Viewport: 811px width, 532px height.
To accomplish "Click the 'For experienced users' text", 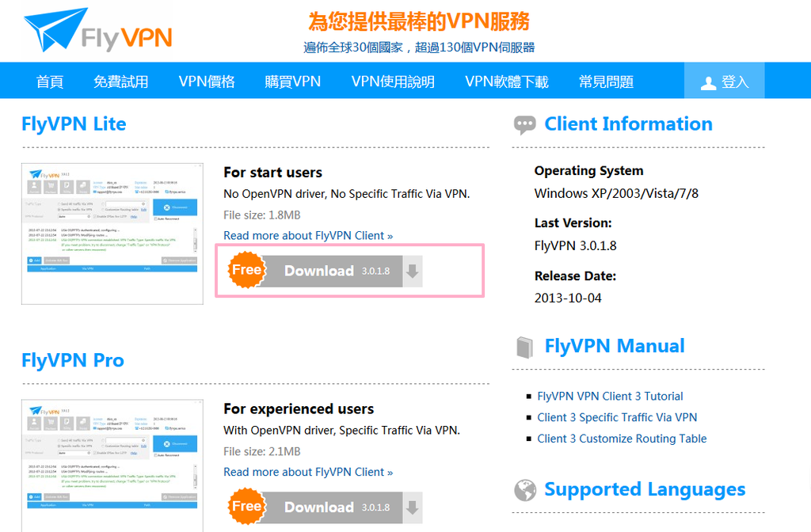I will coord(299,409).
